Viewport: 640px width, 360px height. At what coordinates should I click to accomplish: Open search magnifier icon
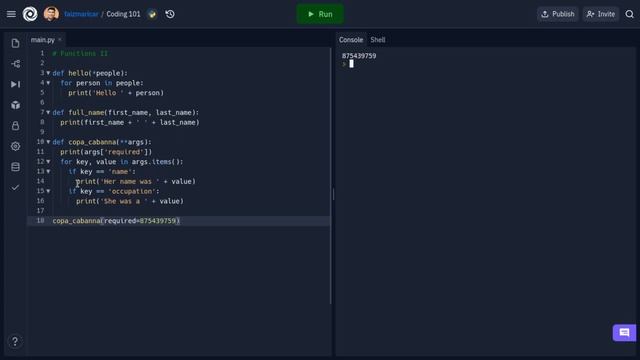click(x=629, y=14)
